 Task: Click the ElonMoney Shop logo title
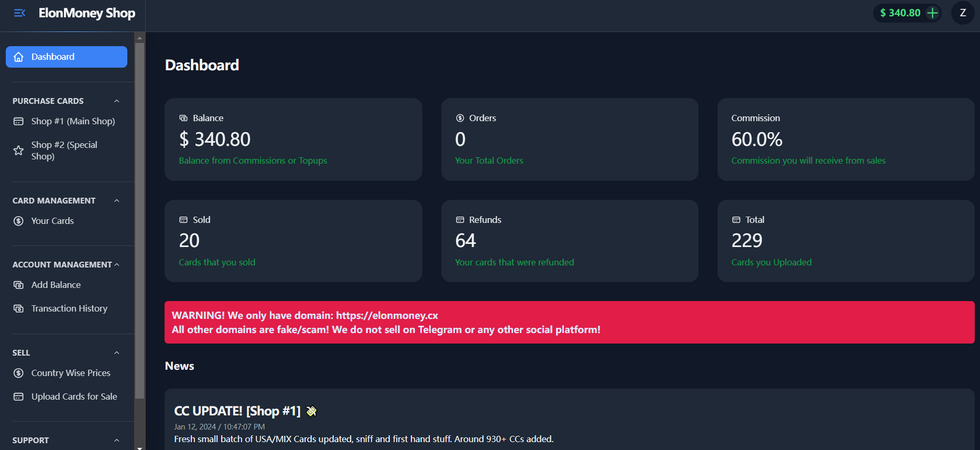[87, 13]
